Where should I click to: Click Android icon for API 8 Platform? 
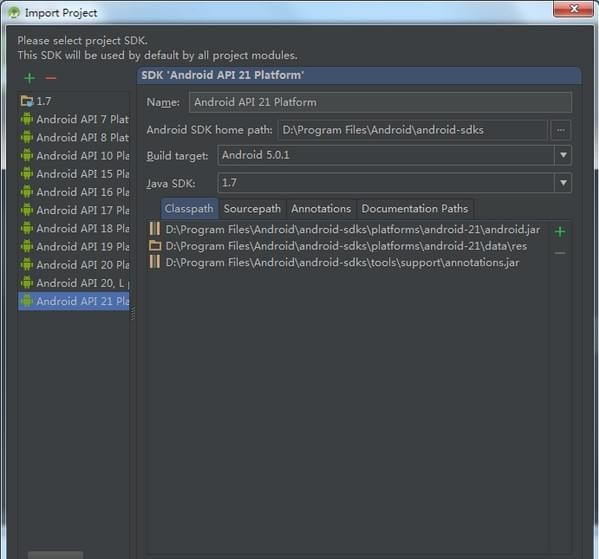tap(27, 137)
